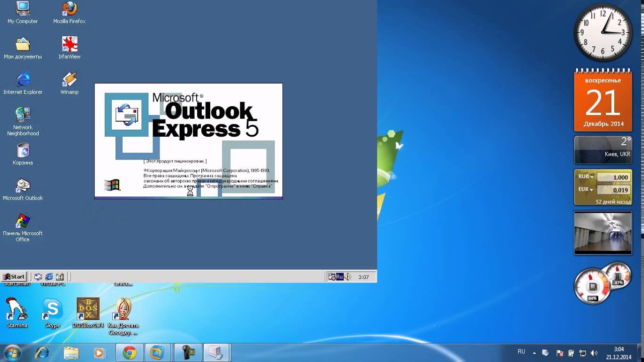Switch to the camcorder recorder taskbar button
Screen dimensions: 644x362
click(x=188, y=353)
